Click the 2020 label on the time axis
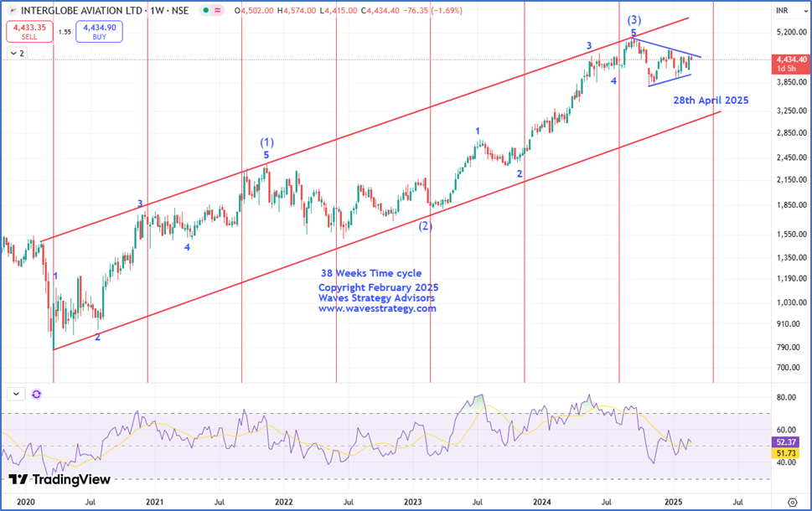This screenshot has height=511, width=812. (26, 502)
